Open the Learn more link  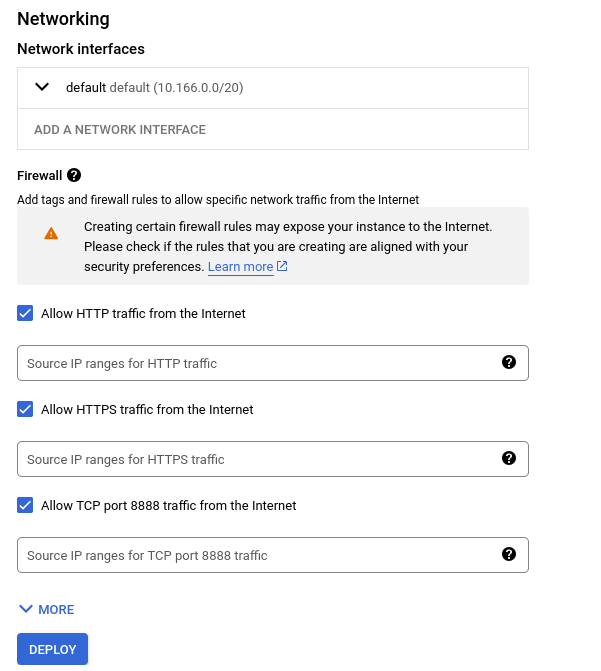(x=241, y=267)
